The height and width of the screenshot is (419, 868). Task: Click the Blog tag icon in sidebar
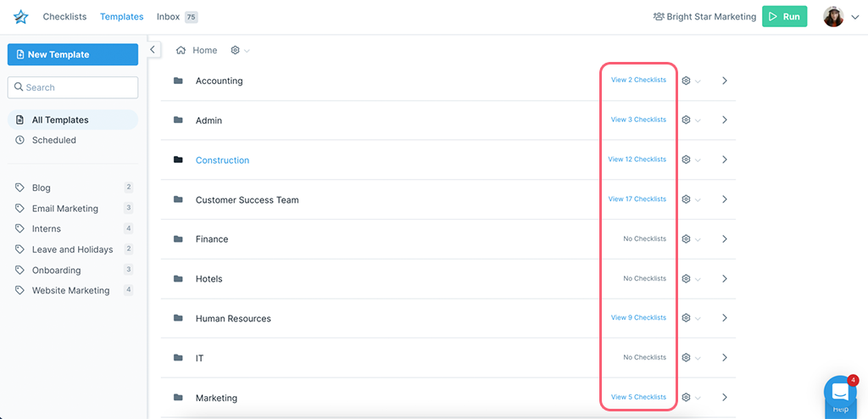[20, 187]
